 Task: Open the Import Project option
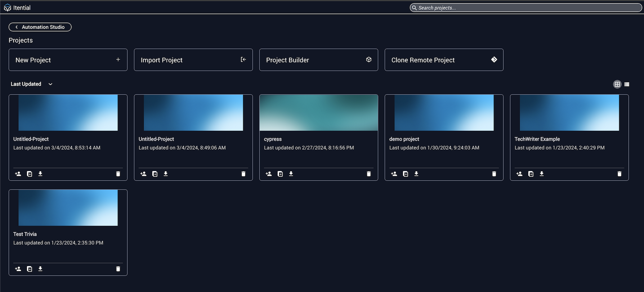pos(193,60)
